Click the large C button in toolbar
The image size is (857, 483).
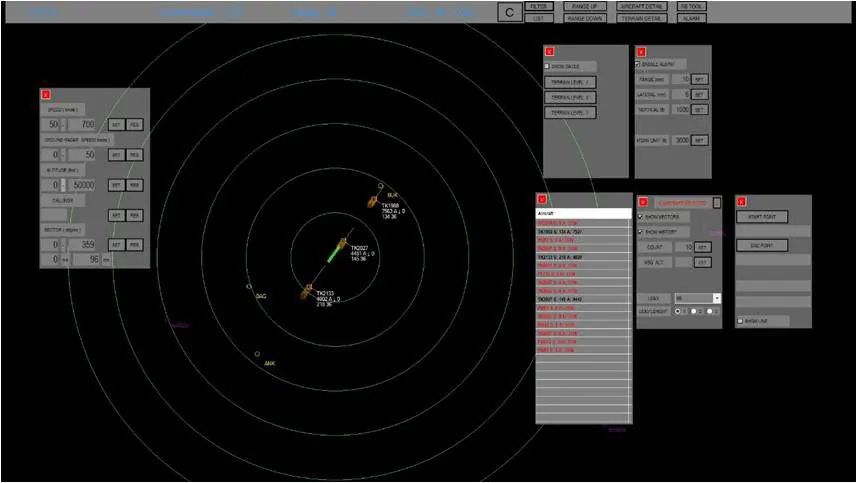coord(509,12)
